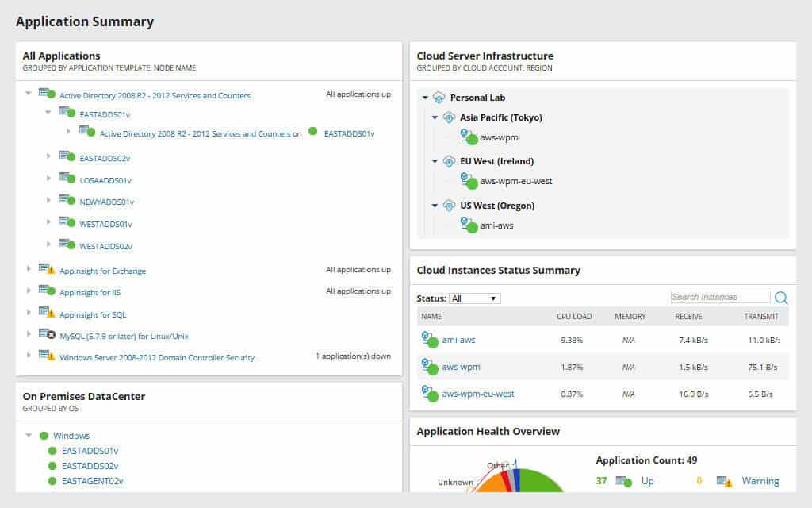This screenshot has height=508, width=812.
Task: Expand the MySQL (5.7.9 or later) group
Action: [29, 334]
